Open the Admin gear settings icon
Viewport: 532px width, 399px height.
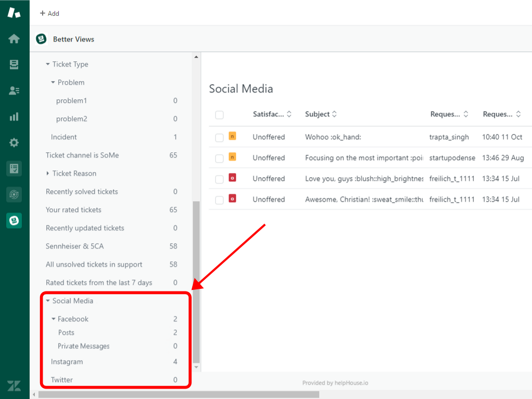[14, 143]
